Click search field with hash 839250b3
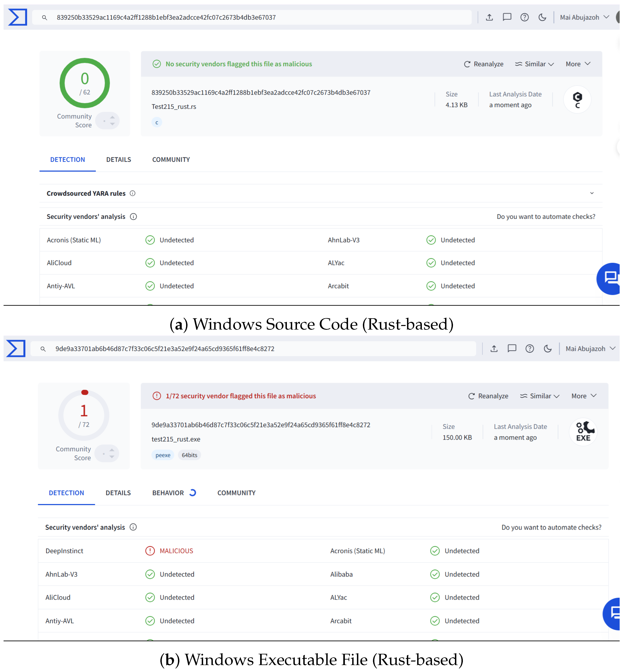 tap(252, 17)
